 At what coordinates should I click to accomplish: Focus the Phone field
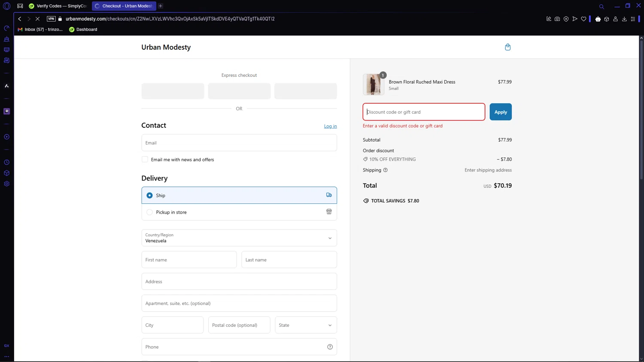point(239,347)
